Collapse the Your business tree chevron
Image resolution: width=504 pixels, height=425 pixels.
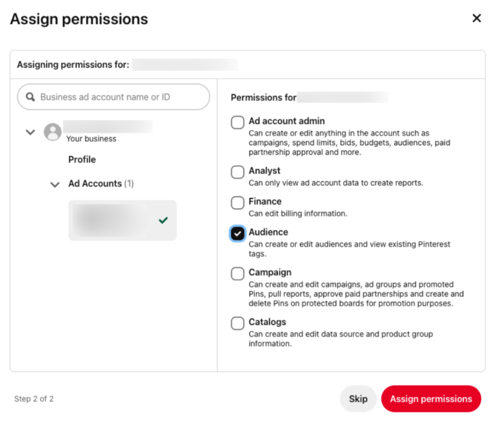pos(30,132)
